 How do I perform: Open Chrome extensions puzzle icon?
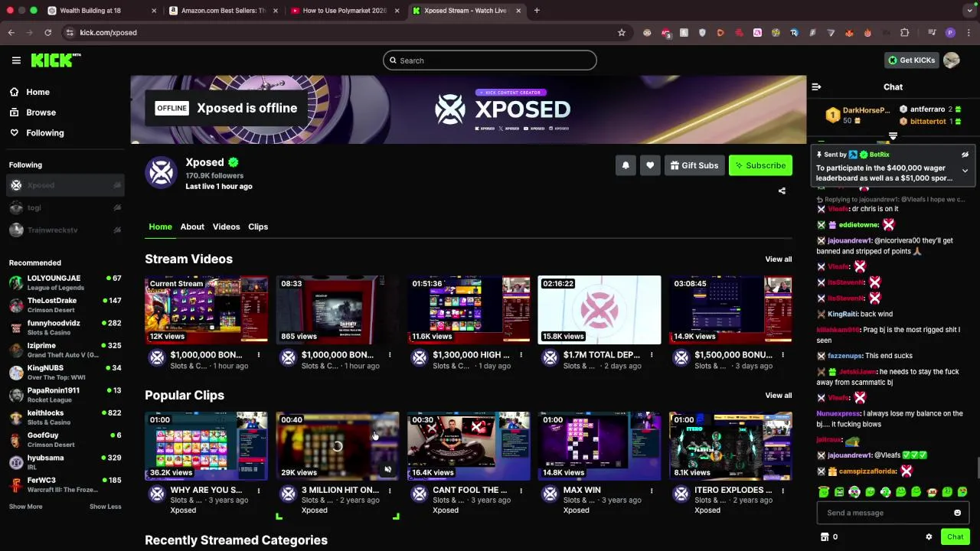905,32
